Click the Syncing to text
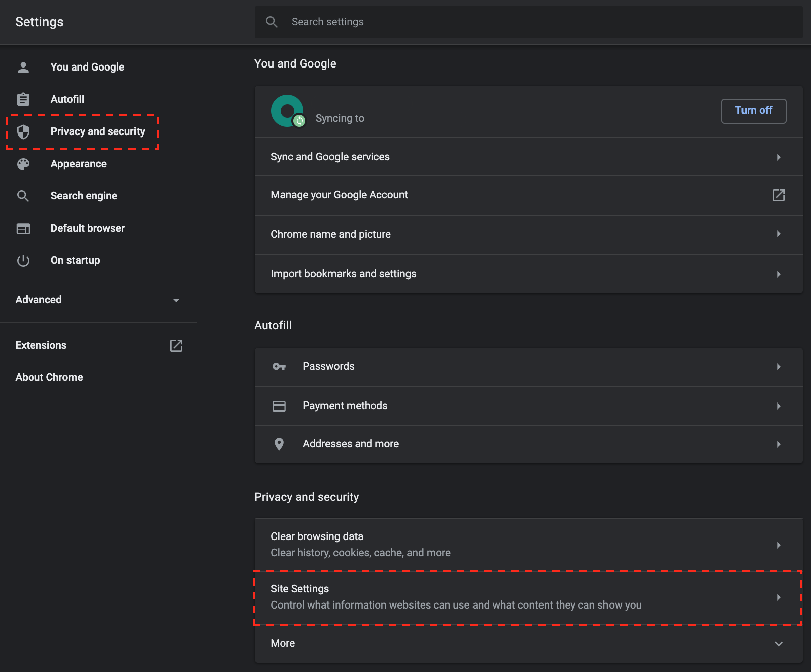This screenshot has height=672, width=811. (x=340, y=118)
